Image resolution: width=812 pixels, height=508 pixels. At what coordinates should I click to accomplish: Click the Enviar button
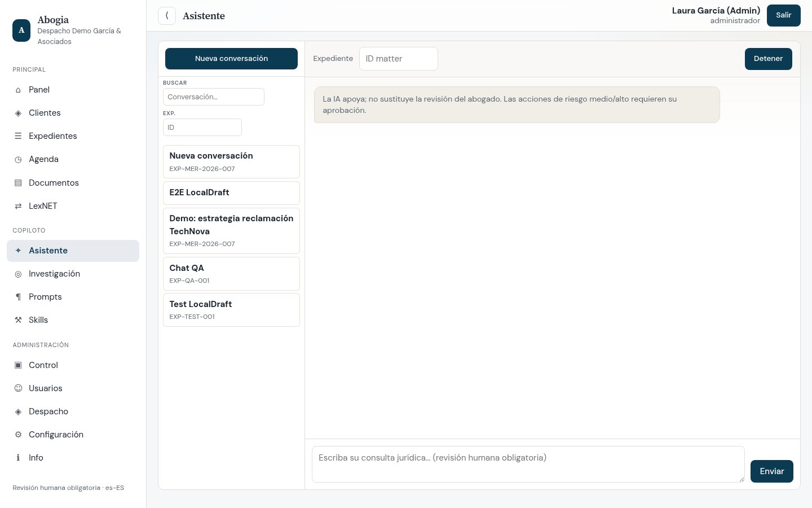point(771,471)
